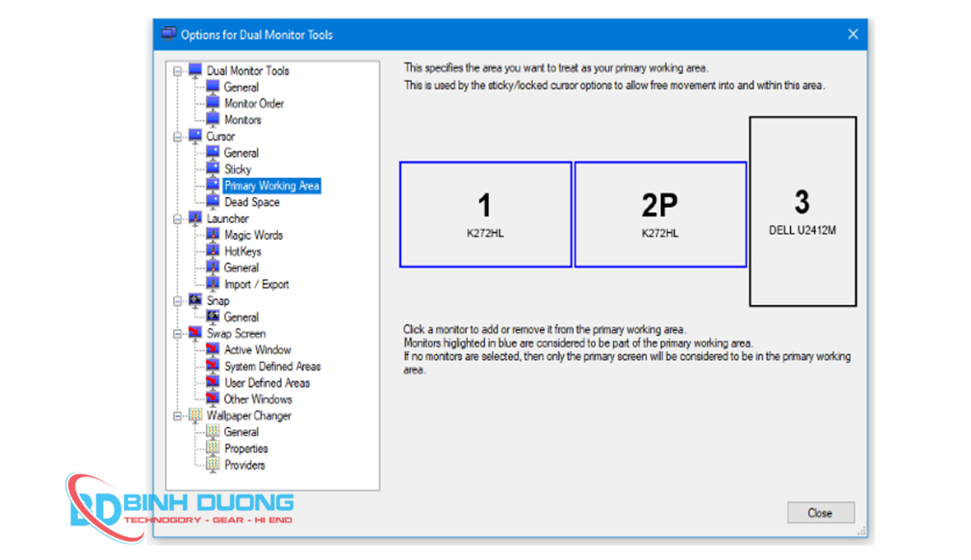Close the options window with X

pyautogui.click(x=852, y=34)
